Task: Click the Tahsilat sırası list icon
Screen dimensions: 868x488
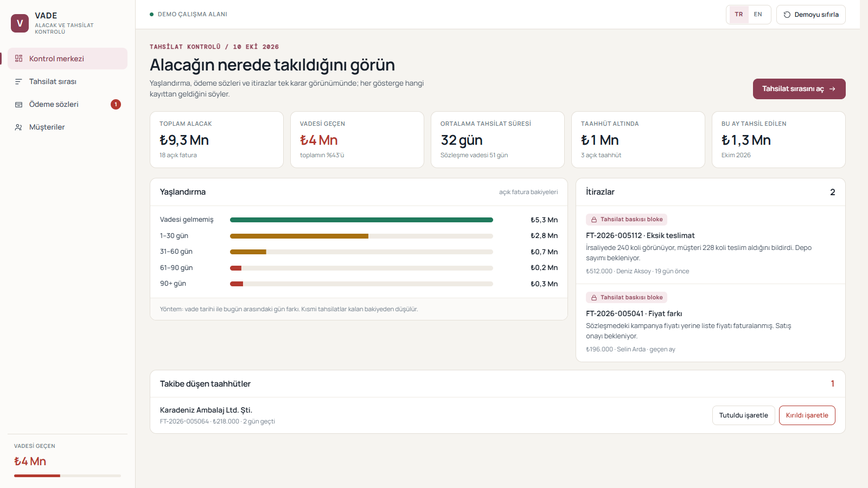Action: pos(18,81)
